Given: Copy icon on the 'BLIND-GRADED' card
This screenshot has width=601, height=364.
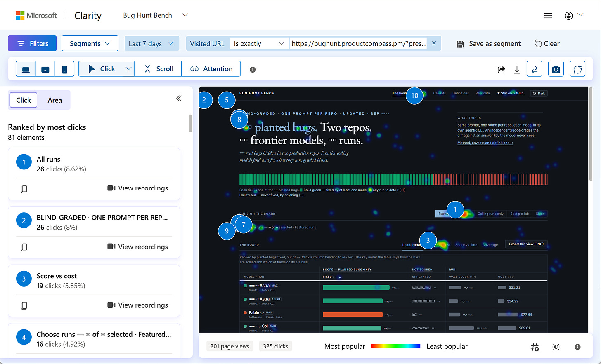Looking at the screenshot, I should coord(24,247).
